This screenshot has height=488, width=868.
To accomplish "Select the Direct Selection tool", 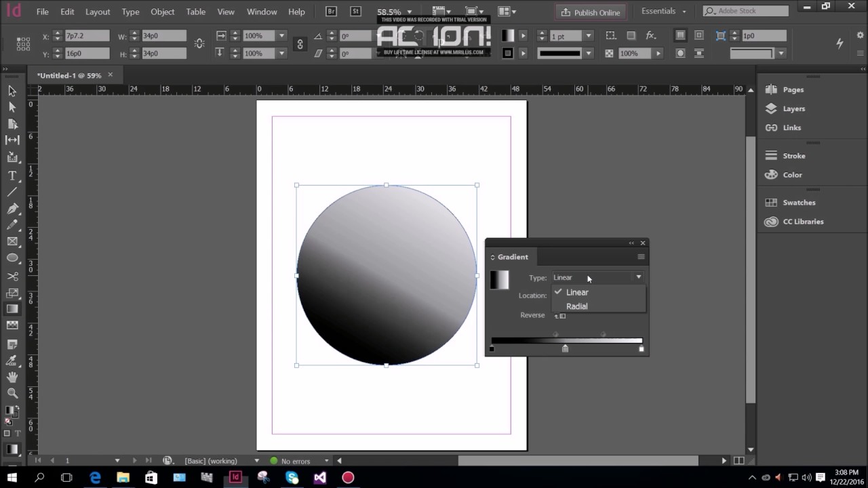I will [x=12, y=107].
